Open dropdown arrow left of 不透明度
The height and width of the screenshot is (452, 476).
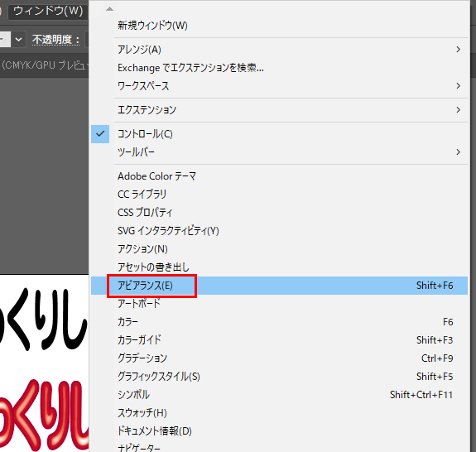click(18, 40)
